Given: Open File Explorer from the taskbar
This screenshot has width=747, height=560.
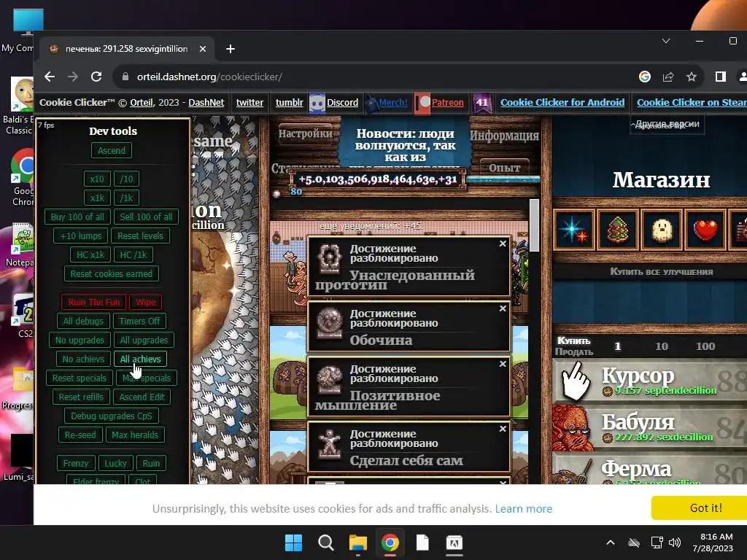Looking at the screenshot, I should point(357,542).
